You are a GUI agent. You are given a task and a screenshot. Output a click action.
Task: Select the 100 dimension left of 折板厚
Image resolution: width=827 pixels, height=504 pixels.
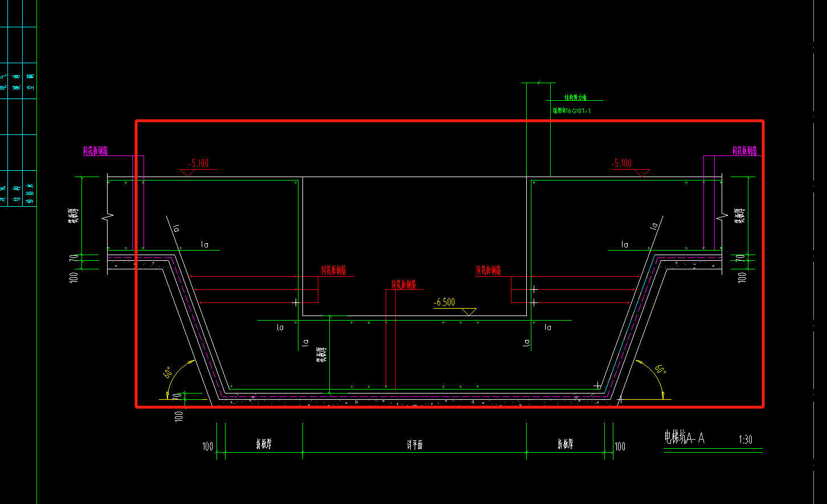tap(208, 447)
